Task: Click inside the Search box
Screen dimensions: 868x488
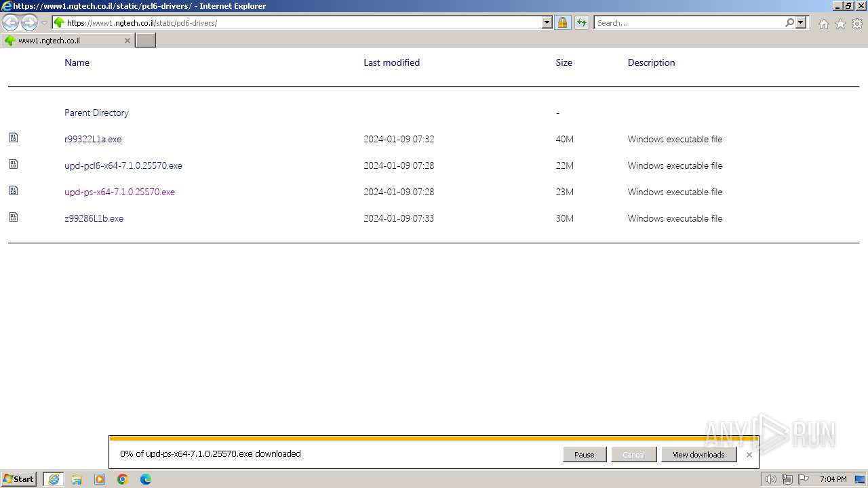Action: tap(688, 23)
